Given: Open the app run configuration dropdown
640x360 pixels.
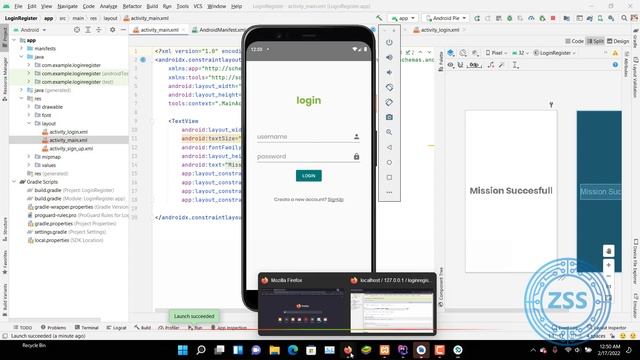Looking at the screenshot, I should 402,18.
